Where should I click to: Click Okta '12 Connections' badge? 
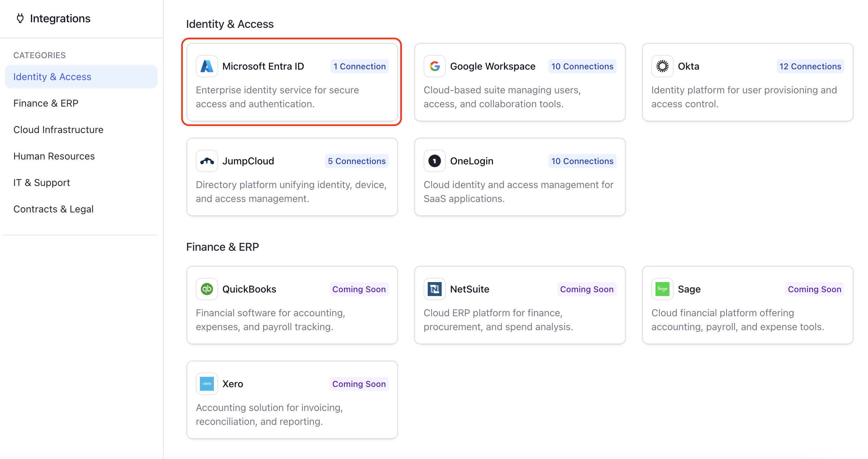tap(810, 66)
